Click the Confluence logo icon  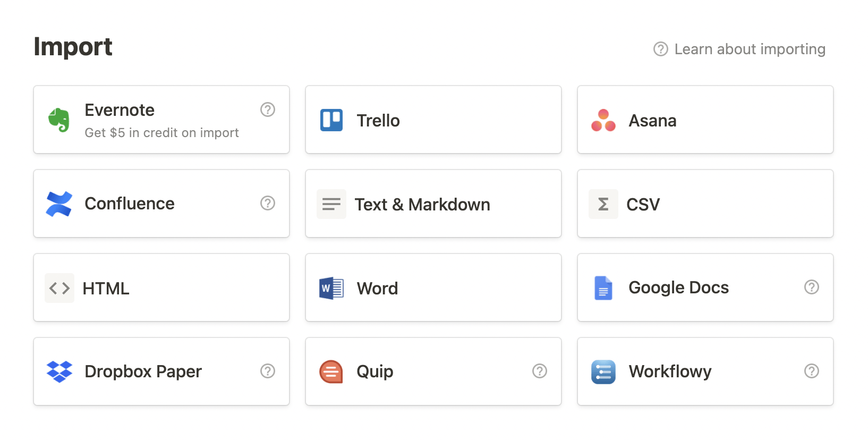click(x=59, y=204)
